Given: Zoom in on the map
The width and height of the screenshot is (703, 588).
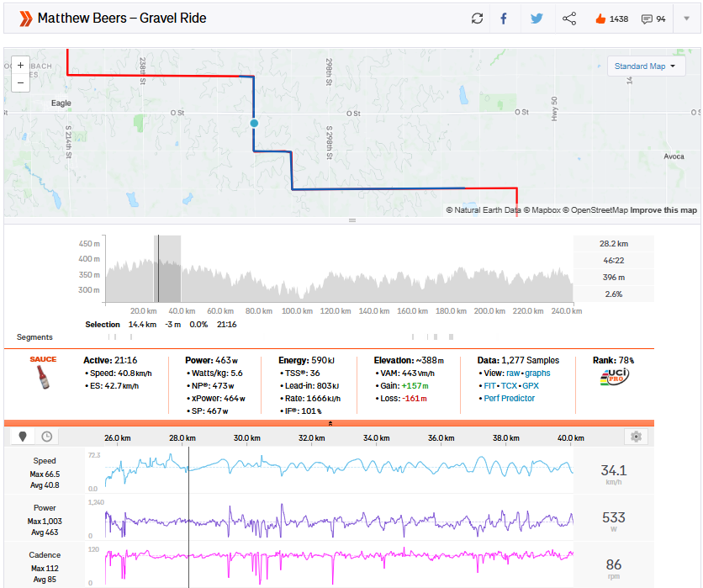Looking at the screenshot, I should point(20,66).
